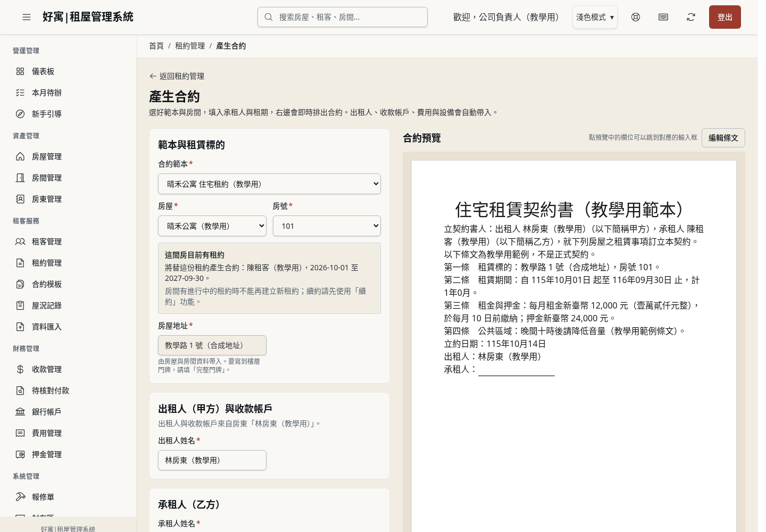Open 房間管理 door icon in sidebar
The height and width of the screenshot is (532, 766).
coord(20,178)
